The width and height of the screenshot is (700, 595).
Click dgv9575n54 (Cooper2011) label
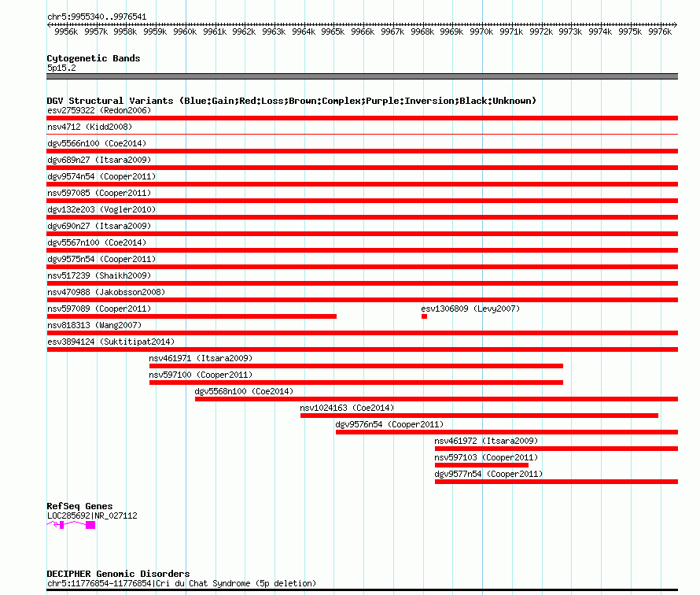101,259
